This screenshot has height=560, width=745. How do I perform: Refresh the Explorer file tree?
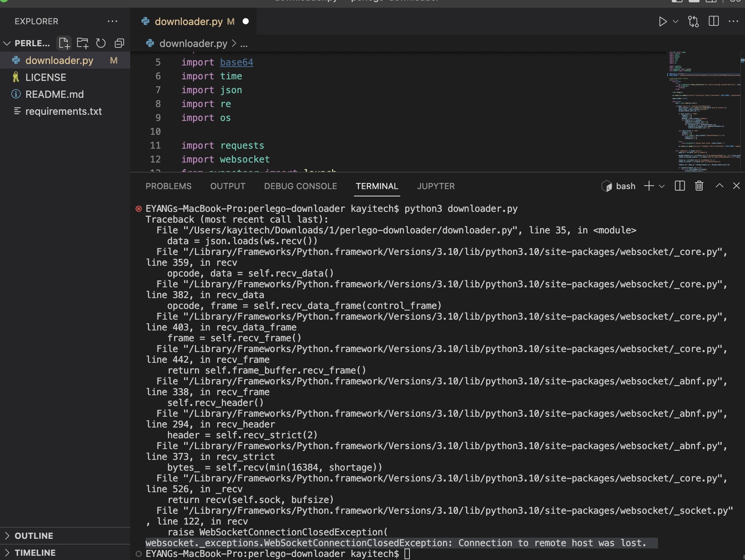101,43
